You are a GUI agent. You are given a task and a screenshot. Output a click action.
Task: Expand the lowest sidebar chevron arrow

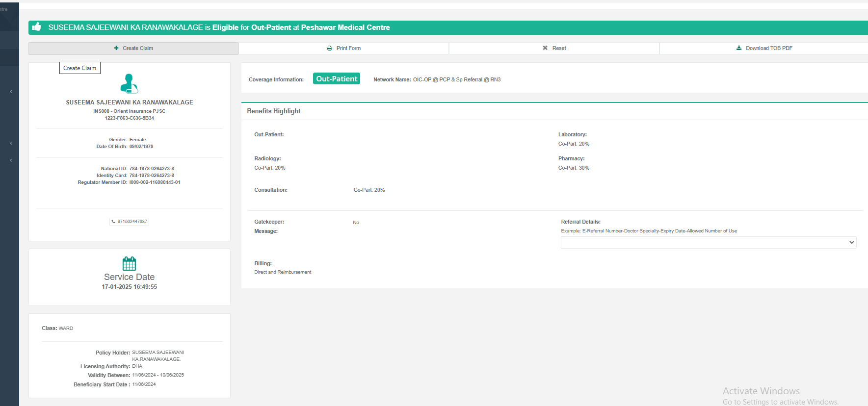(11, 160)
